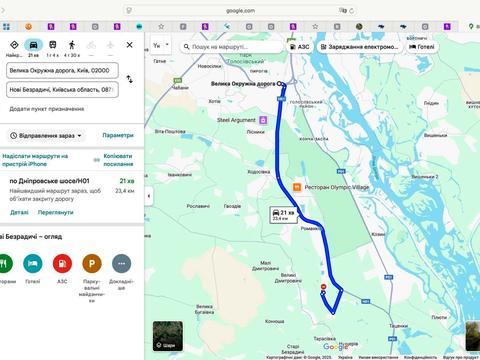The height and width of the screenshot is (360, 480).
Task: Open the map language dropdown
Action: click(161, 45)
